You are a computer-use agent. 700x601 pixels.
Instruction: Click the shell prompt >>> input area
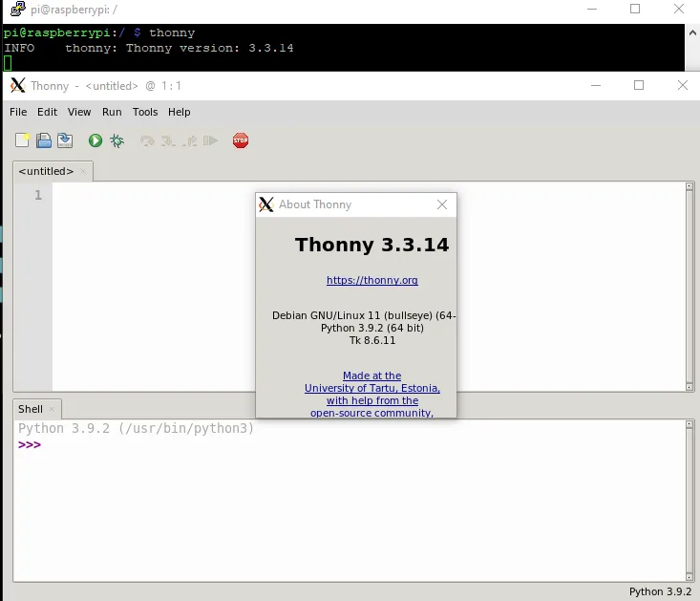click(x=30, y=444)
